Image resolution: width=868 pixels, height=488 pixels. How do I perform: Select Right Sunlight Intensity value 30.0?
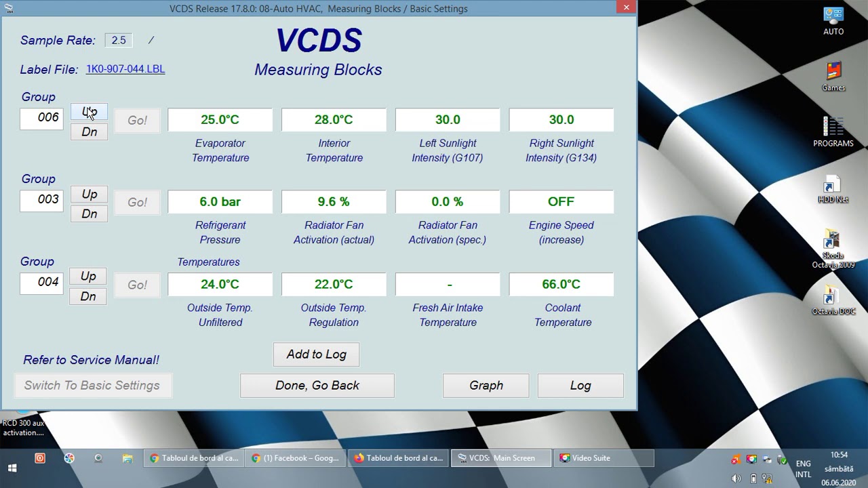[561, 120]
